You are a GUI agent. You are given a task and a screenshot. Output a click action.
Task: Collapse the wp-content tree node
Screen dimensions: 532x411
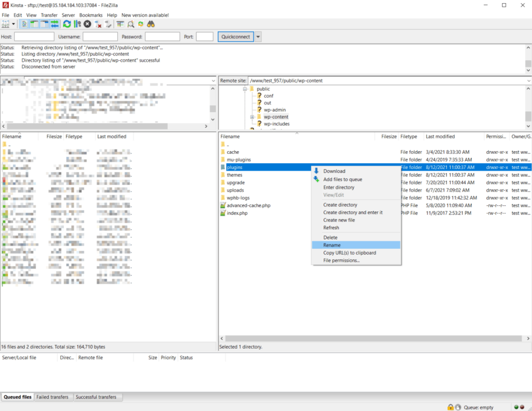(x=252, y=117)
